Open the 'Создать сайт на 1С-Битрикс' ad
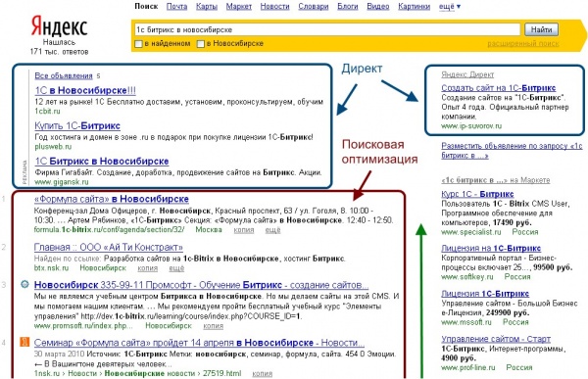The image size is (588, 379). point(499,88)
